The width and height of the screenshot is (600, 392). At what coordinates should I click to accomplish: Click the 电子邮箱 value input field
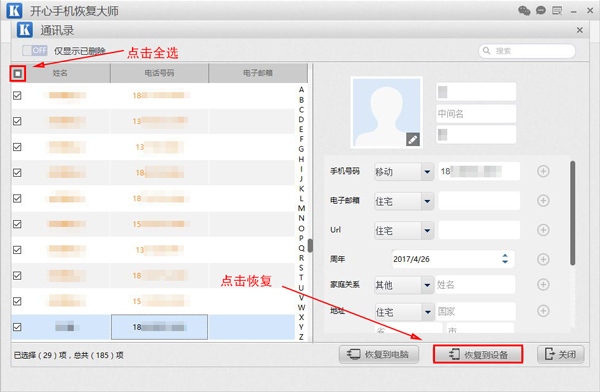click(x=479, y=201)
